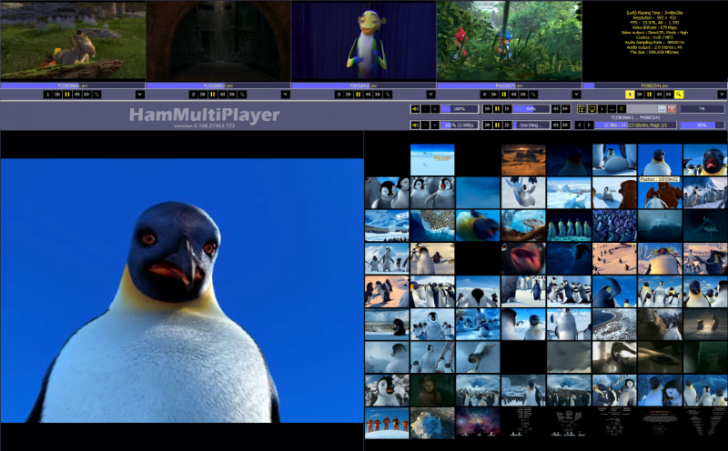Show info with the 'i' button

pyautogui.click(x=602, y=109)
